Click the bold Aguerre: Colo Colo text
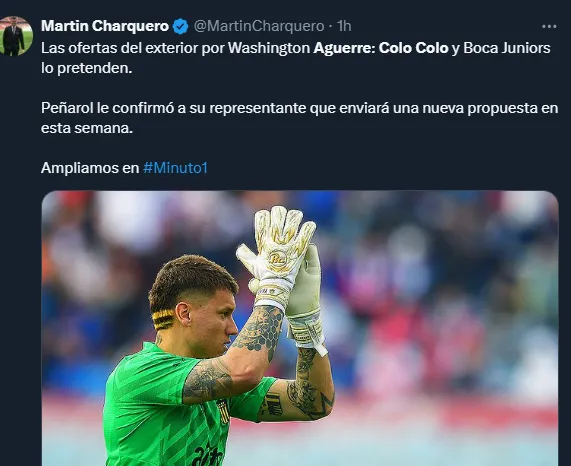The width and height of the screenshot is (571, 466). click(x=381, y=48)
